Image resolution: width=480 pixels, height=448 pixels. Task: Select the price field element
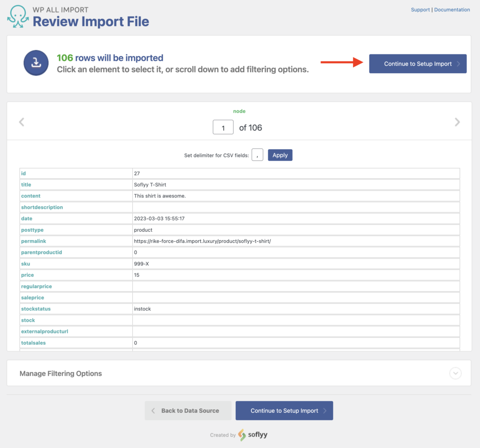click(27, 275)
